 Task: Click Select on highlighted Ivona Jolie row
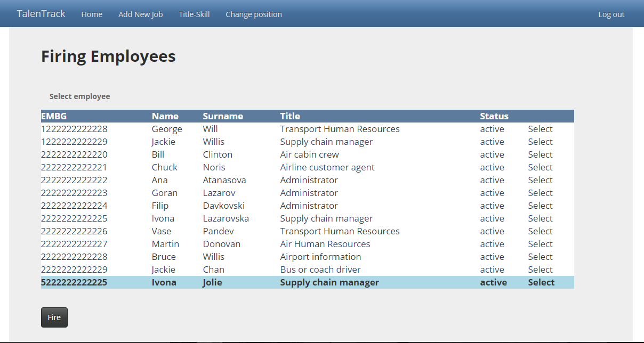541,282
